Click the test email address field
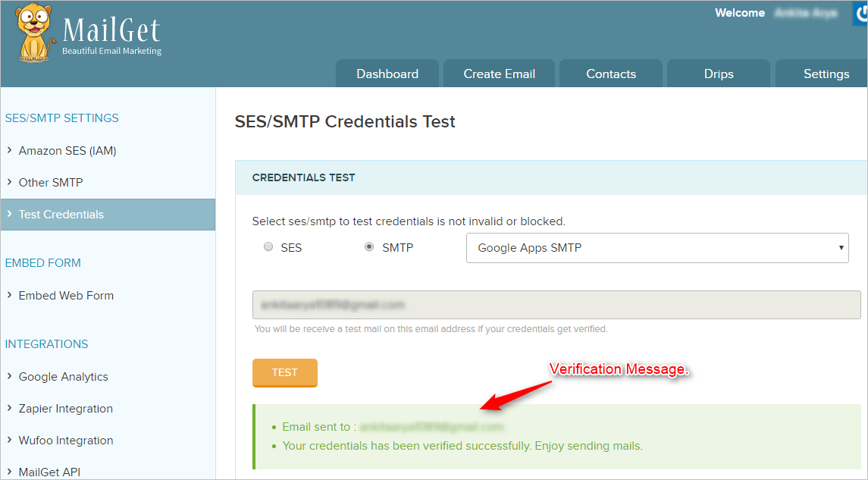The height and width of the screenshot is (480, 868). tap(556, 305)
